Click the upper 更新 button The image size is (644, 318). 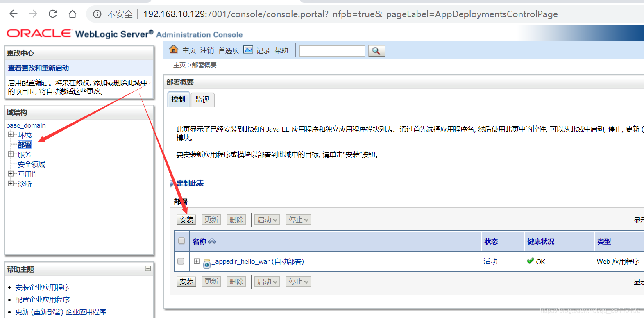[211, 220]
